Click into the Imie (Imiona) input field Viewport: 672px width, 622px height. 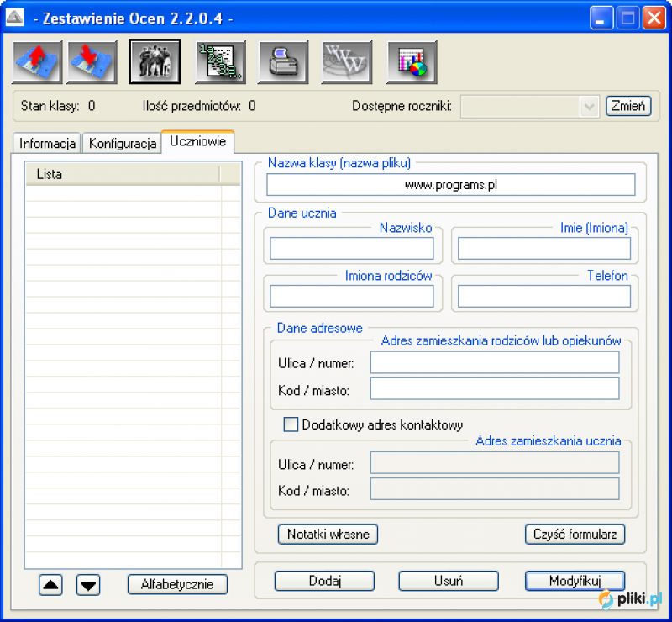[544, 248]
